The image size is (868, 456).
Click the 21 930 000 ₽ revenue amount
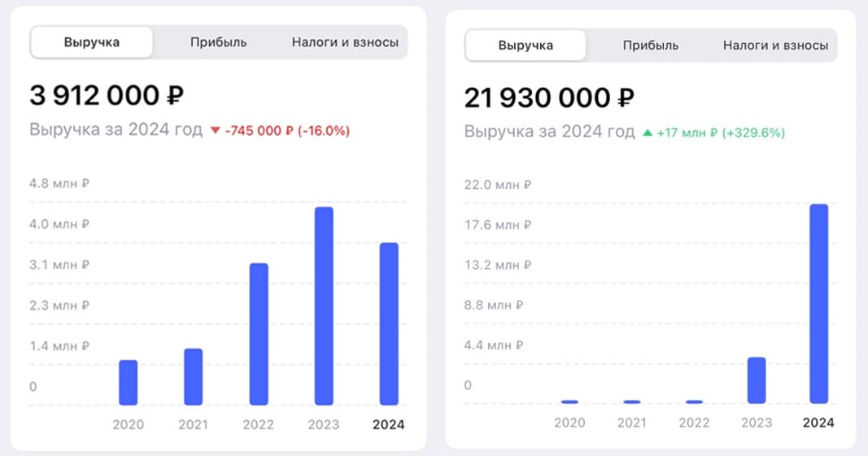coord(549,99)
